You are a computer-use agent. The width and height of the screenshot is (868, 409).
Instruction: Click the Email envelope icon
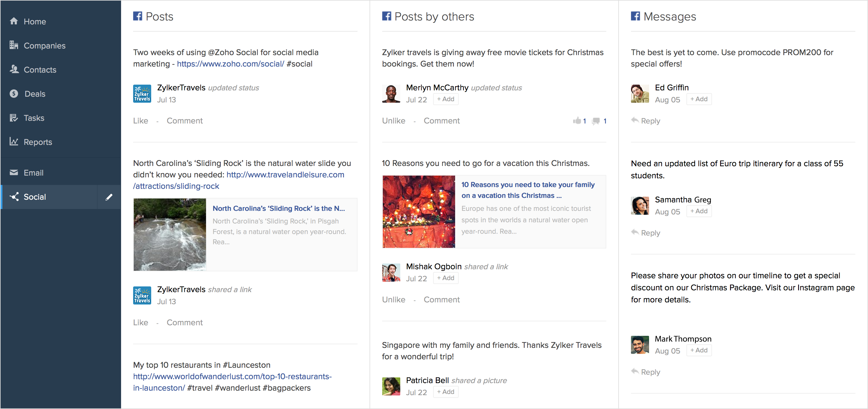pos(14,173)
